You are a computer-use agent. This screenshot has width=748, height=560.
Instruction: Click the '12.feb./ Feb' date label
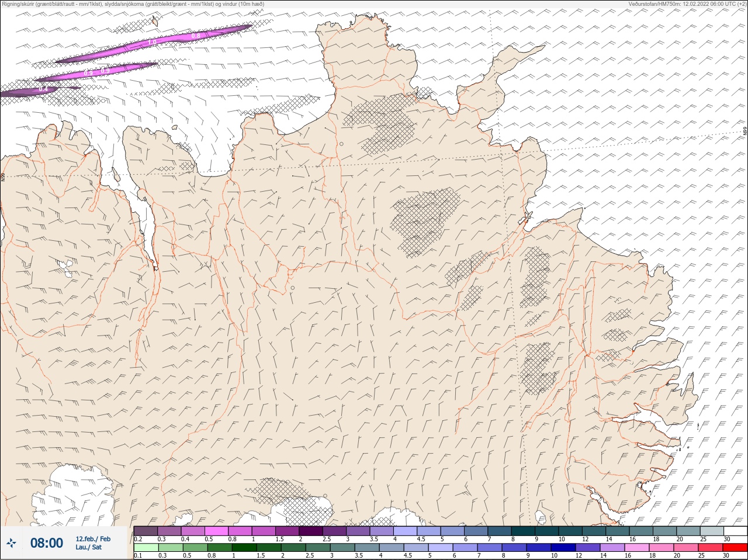[x=93, y=538]
